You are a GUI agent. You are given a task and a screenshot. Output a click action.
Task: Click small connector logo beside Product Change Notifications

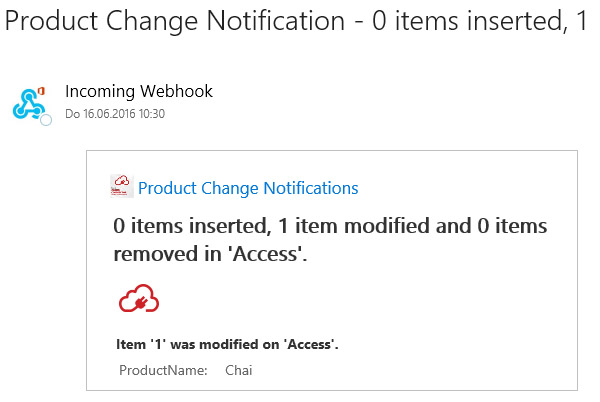pyautogui.click(x=121, y=187)
